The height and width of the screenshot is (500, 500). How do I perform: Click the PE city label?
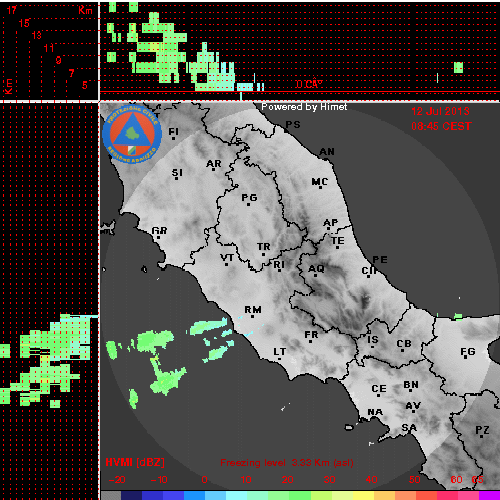point(380,260)
